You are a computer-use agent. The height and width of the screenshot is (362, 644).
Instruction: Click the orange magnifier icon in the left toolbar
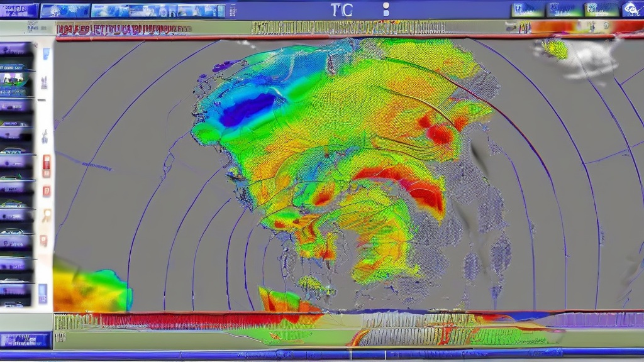pos(45,216)
